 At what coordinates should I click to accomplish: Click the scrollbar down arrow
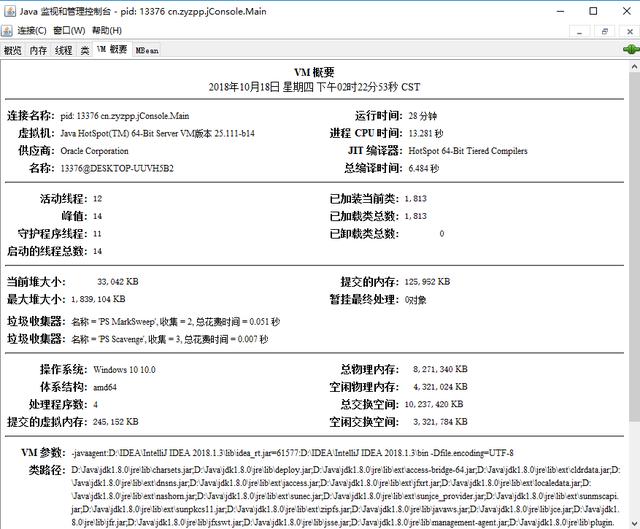(634, 523)
